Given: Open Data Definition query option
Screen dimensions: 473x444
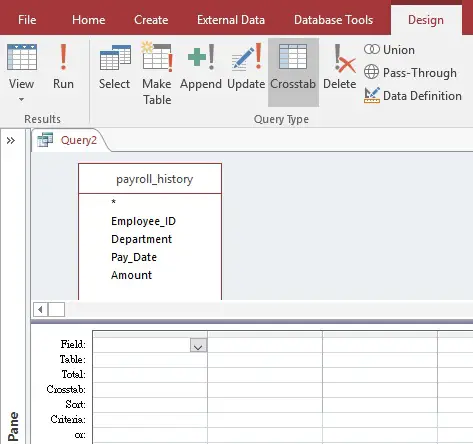Looking at the screenshot, I should [413, 96].
